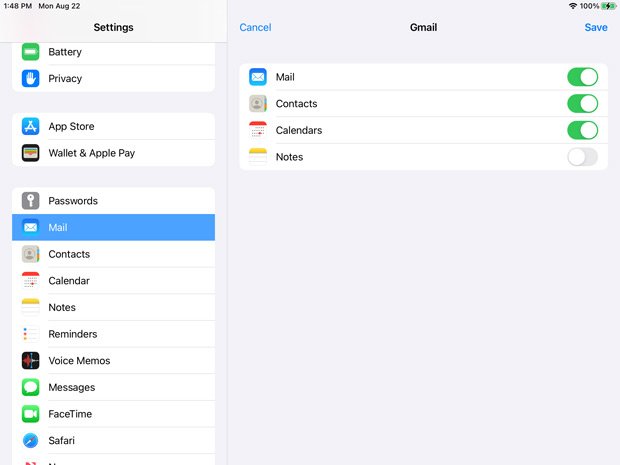Tap the Settings header title

pyautogui.click(x=113, y=27)
